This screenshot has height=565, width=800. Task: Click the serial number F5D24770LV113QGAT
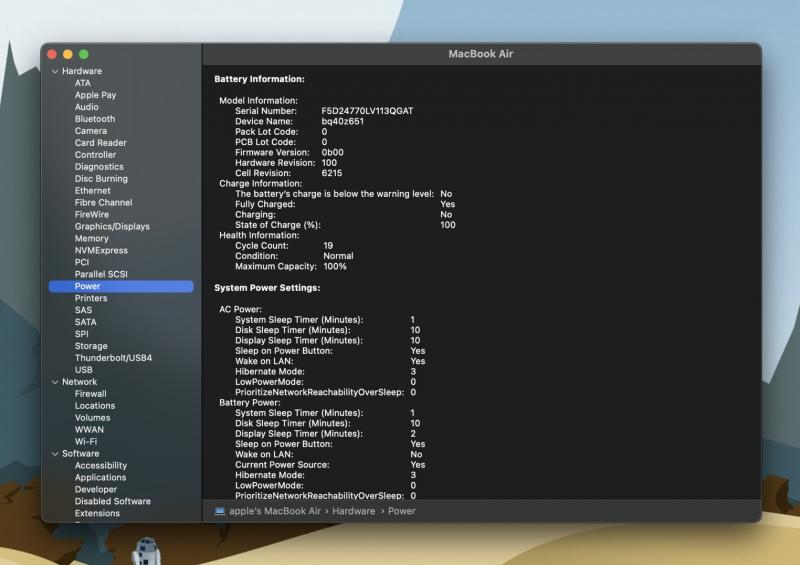367,111
